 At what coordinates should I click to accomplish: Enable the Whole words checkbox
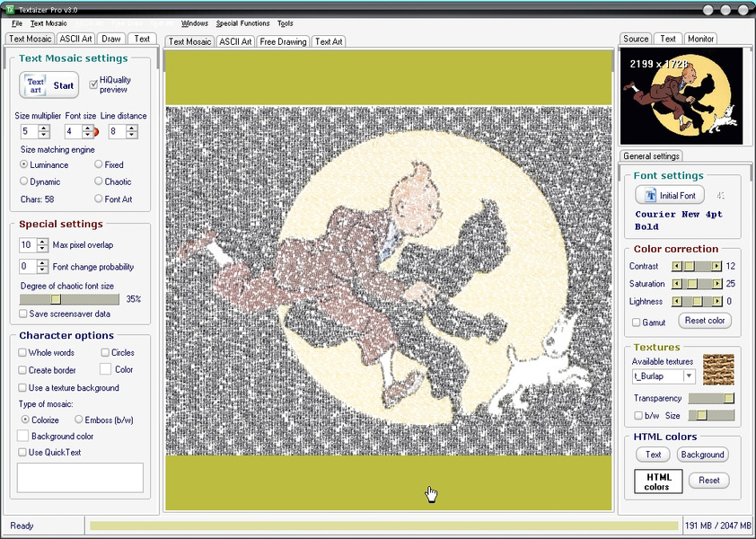click(x=22, y=353)
